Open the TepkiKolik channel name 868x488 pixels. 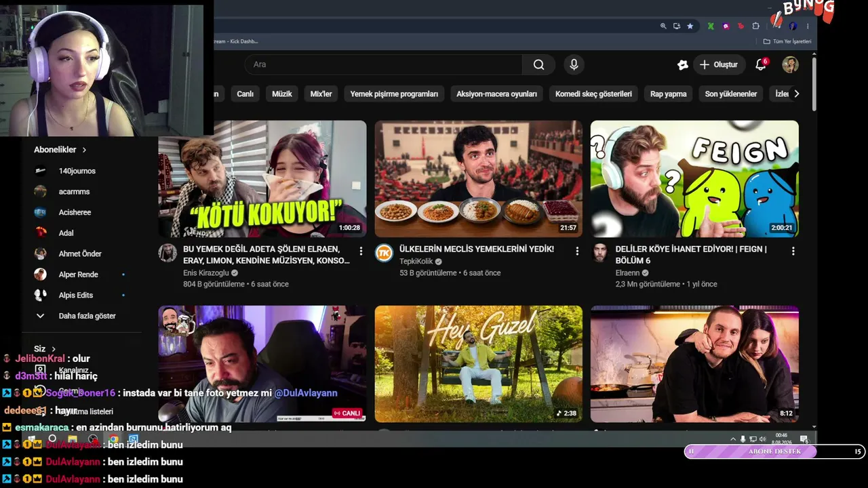point(416,262)
